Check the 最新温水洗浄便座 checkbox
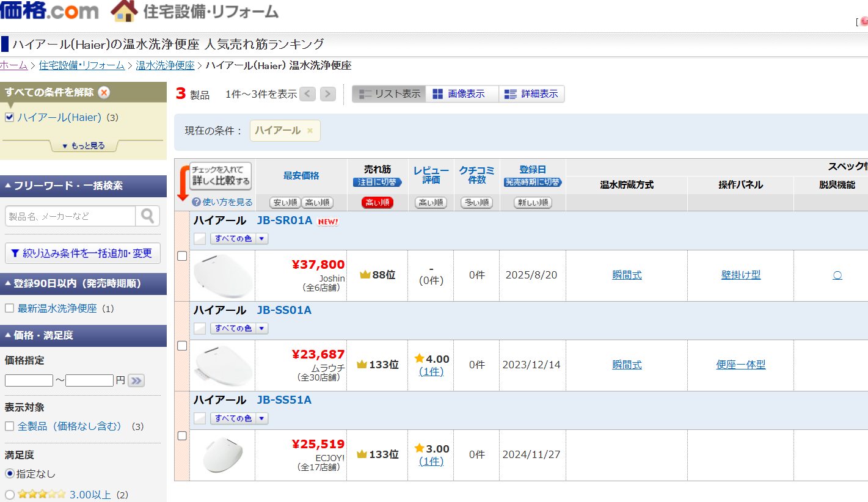Viewport: 868px width, 502px height. point(9,308)
